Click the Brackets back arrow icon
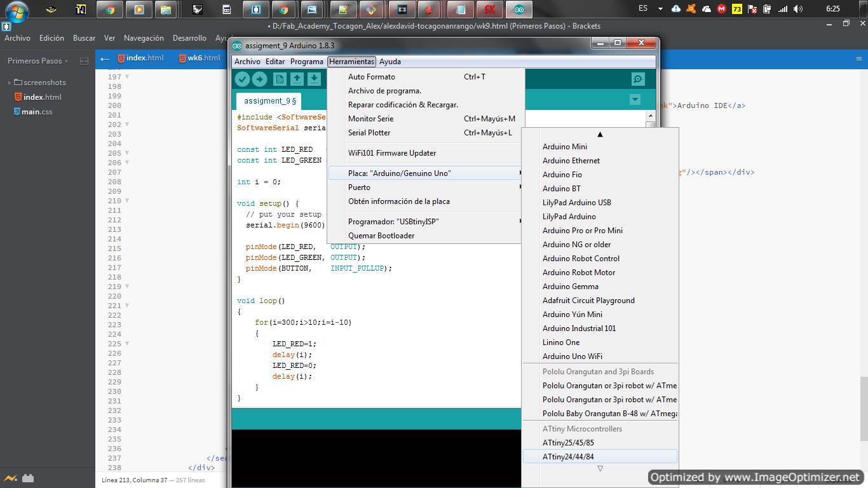Viewport: 868px width, 488px height. tap(105, 58)
